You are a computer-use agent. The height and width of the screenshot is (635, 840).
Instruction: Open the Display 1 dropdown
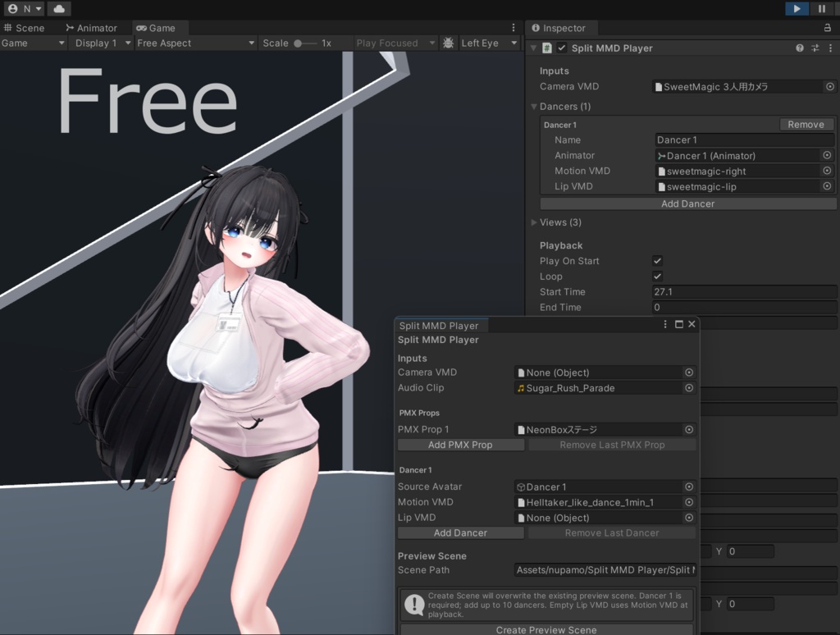pos(103,43)
